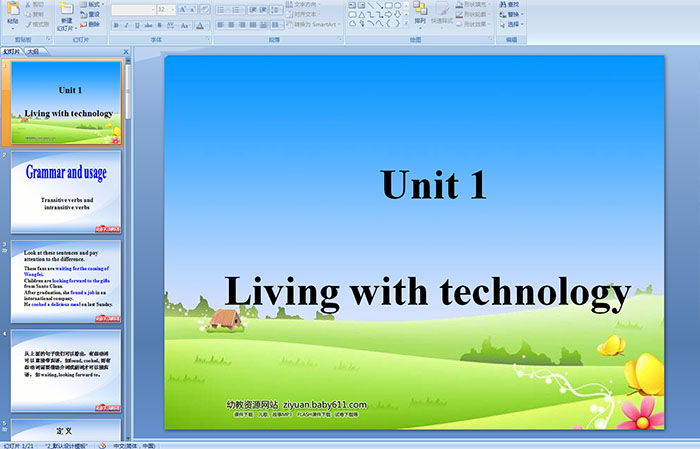Open the font size dropdown showing 12

(166, 9)
